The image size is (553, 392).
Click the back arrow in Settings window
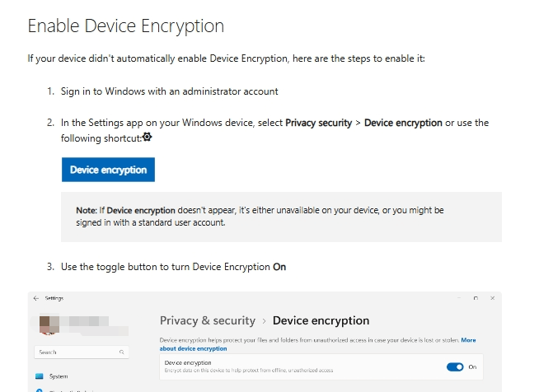point(37,298)
